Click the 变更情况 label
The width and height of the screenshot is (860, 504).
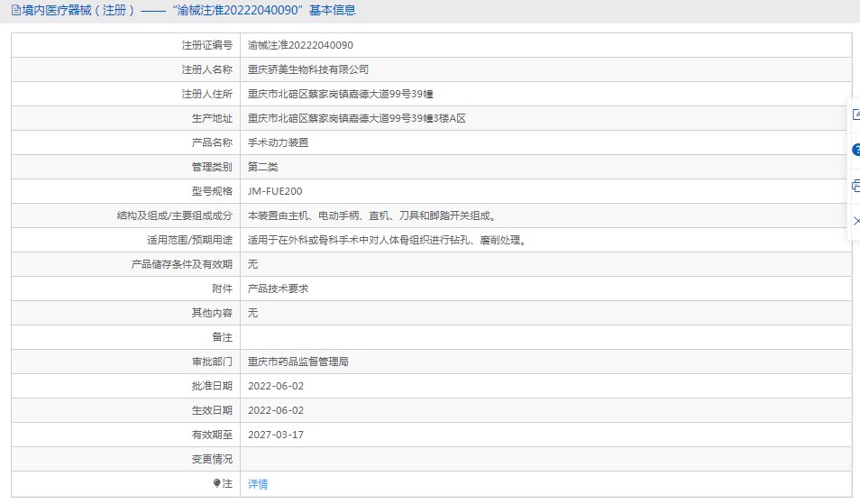pyautogui.click(x=212, y=459)
